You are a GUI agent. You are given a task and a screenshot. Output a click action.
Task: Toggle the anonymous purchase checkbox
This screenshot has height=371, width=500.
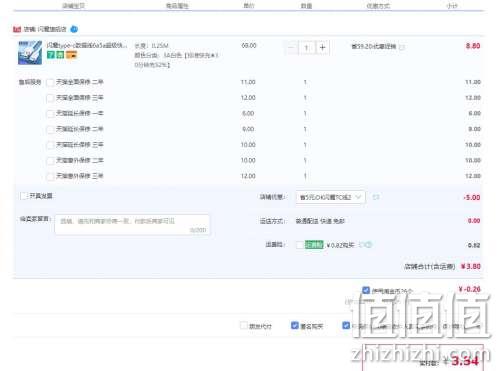click(x=295, y=325)
